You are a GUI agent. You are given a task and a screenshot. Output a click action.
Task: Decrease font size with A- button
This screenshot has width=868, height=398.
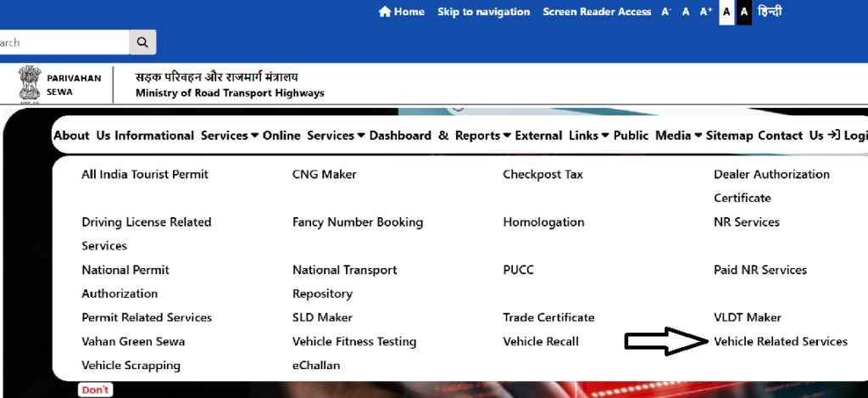[666, 12]
